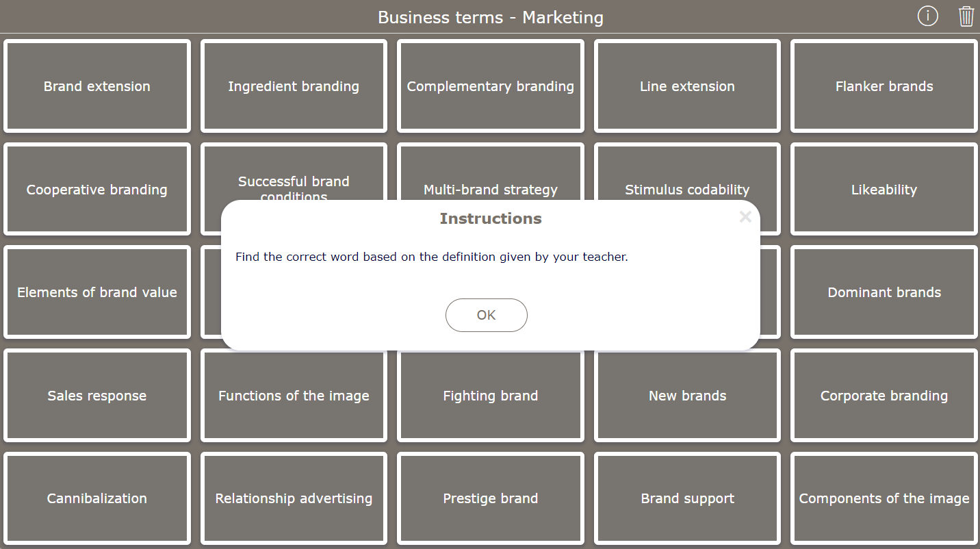This screenshot has height=549, width=980.
Task: Pick the Elements of brand value card
Action: (x=97, y=292)
